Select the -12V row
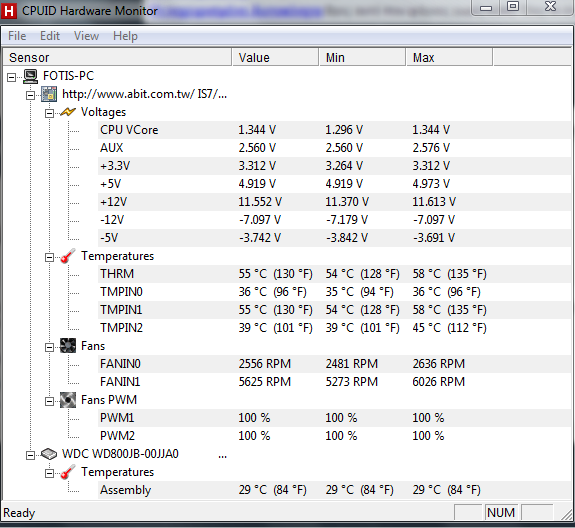Image resolution: width=575 pixels, height=528 pixels. [334, 220]
